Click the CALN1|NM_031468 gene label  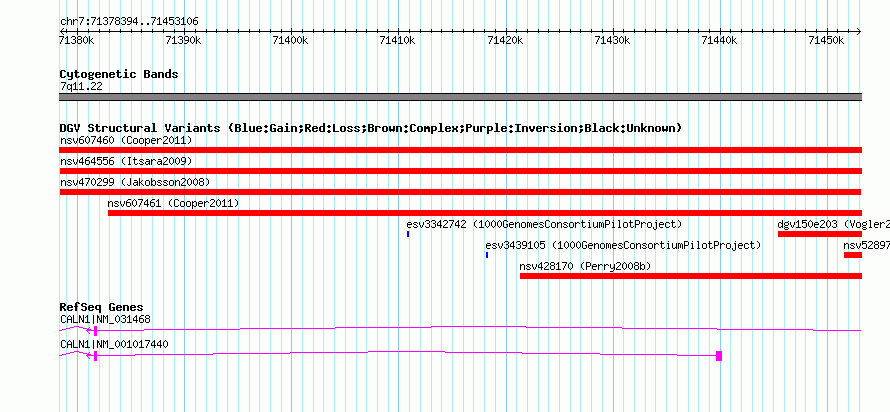click(105, 319)
